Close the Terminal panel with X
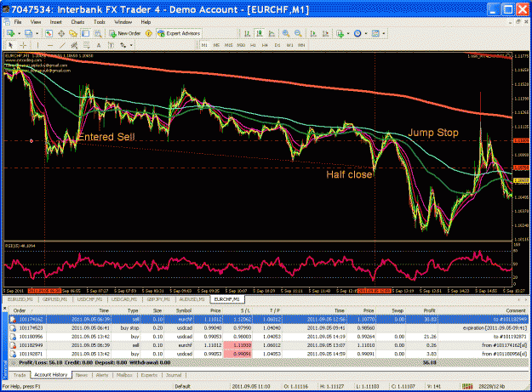 point(4,309)
